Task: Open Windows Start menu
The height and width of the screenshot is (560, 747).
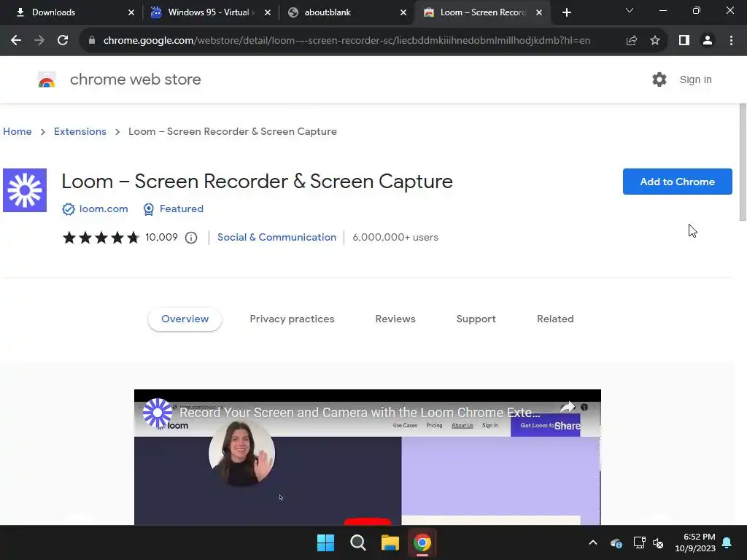Action: coord(326,542)
